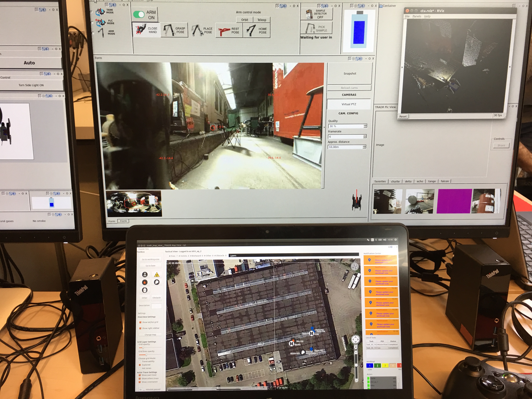Send arm to Home Pose

pyautogui.click(x=257, y=30)
